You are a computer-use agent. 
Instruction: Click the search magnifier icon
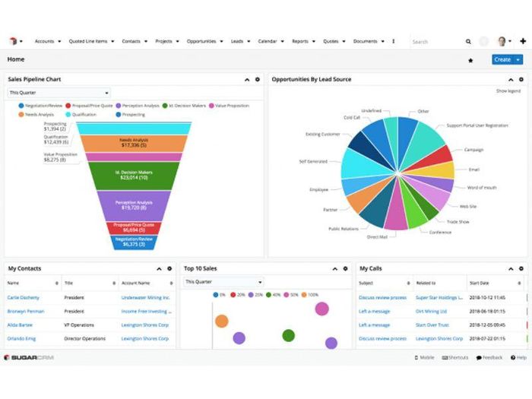tap(468, 41)
